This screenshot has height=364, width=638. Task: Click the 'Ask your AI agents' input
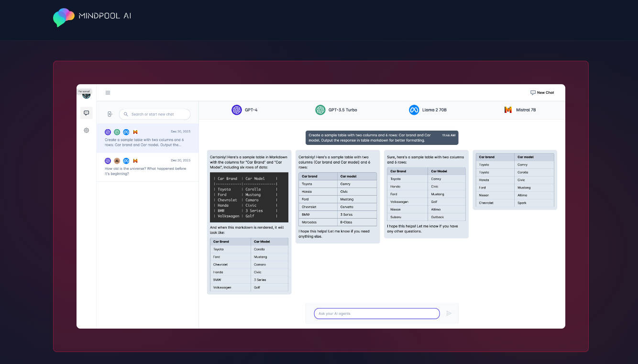tap(376, 314)
